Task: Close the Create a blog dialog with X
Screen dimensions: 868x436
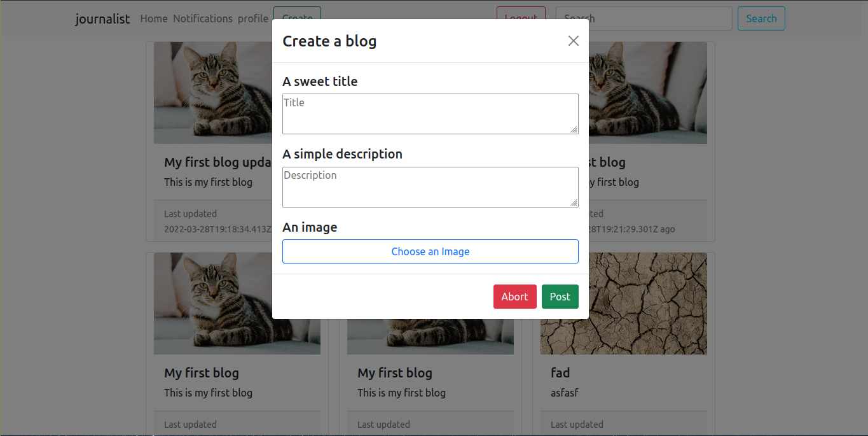Action: pos(573,41)
